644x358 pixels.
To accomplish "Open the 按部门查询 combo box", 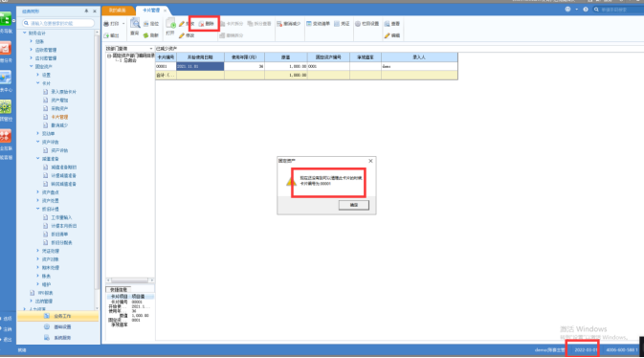I will coord(129,49).
